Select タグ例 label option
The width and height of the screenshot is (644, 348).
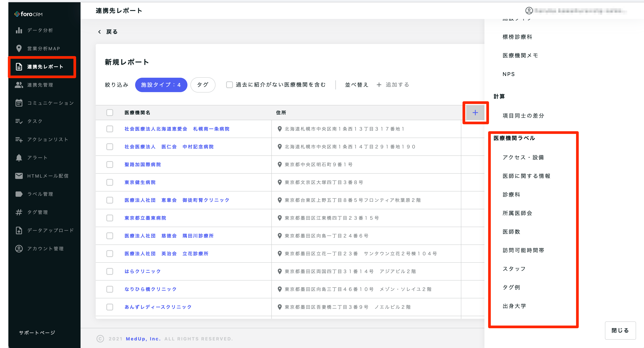click(x=511, y=288)
